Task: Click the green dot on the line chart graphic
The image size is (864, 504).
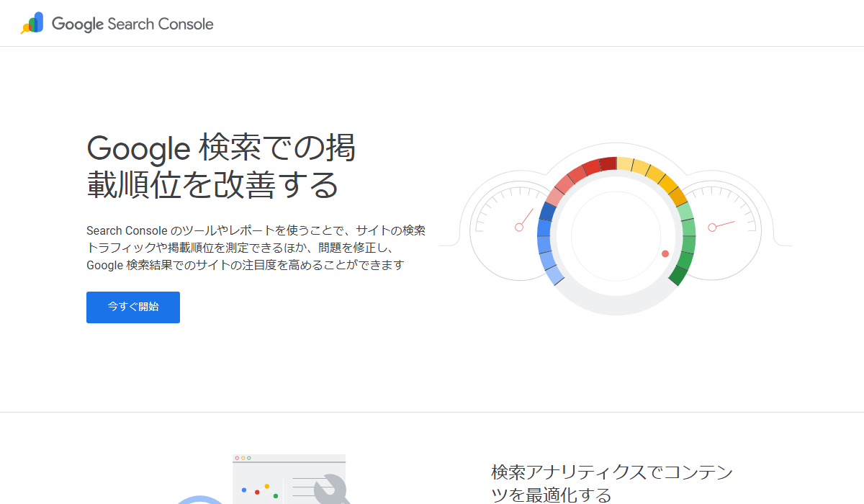Action: click(x=276, y=496)
